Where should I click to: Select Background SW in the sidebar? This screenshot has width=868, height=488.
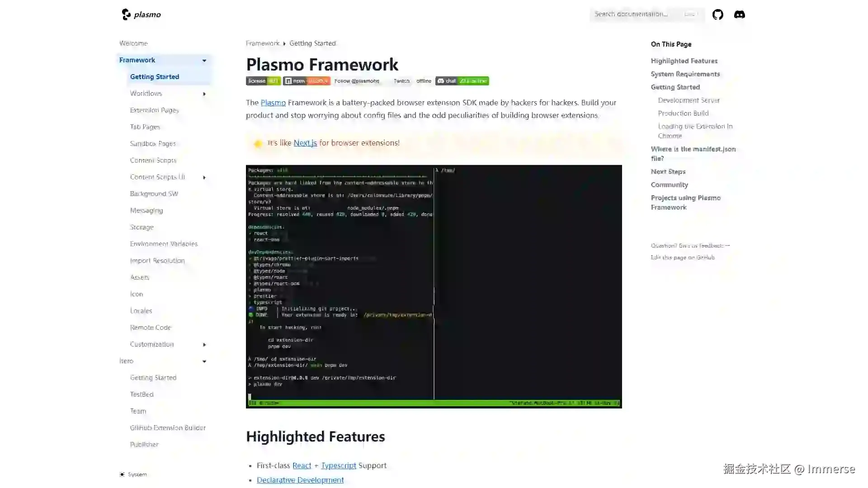pyautogui.click(x=154, y=193)
